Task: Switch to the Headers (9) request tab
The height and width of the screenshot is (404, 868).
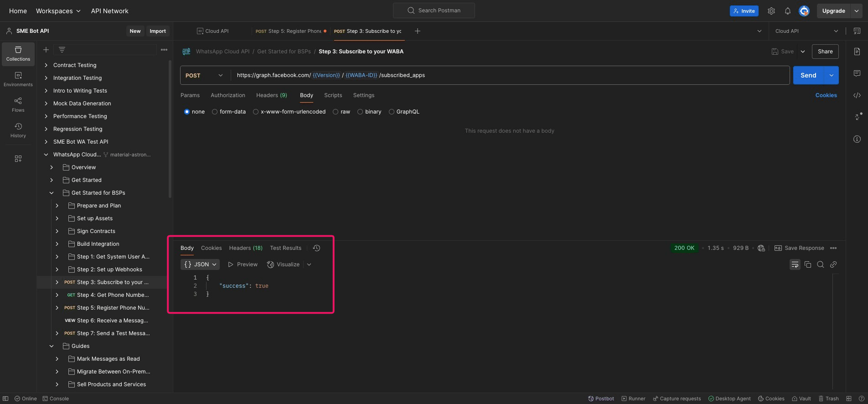Action: click(x=272, y=95)
